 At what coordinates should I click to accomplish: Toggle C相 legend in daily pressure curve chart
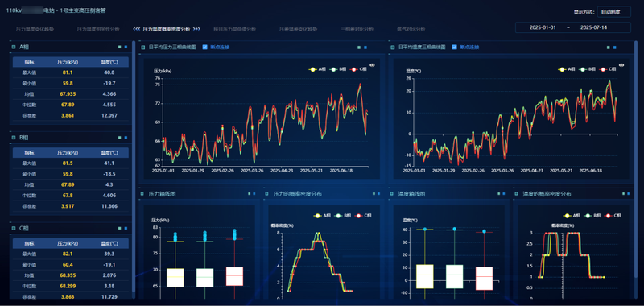tap(358, 69)
